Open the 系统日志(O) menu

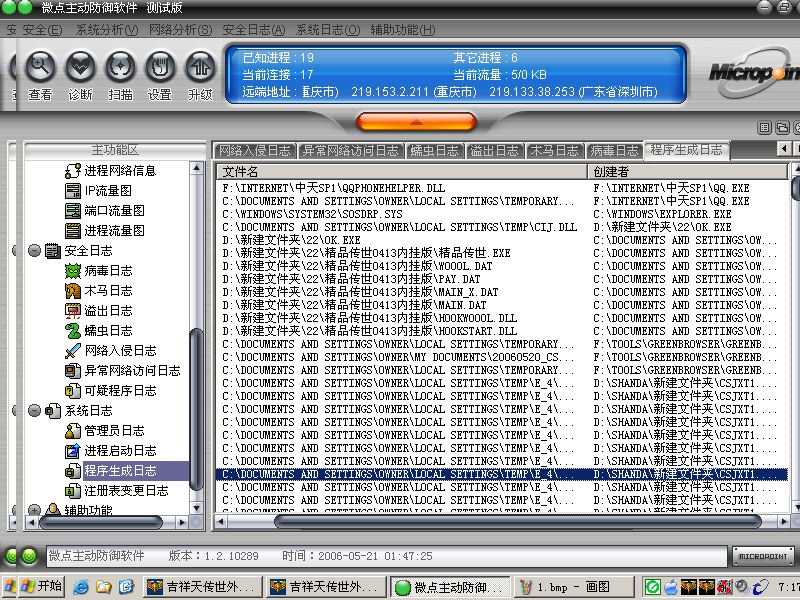click(328, 30)
